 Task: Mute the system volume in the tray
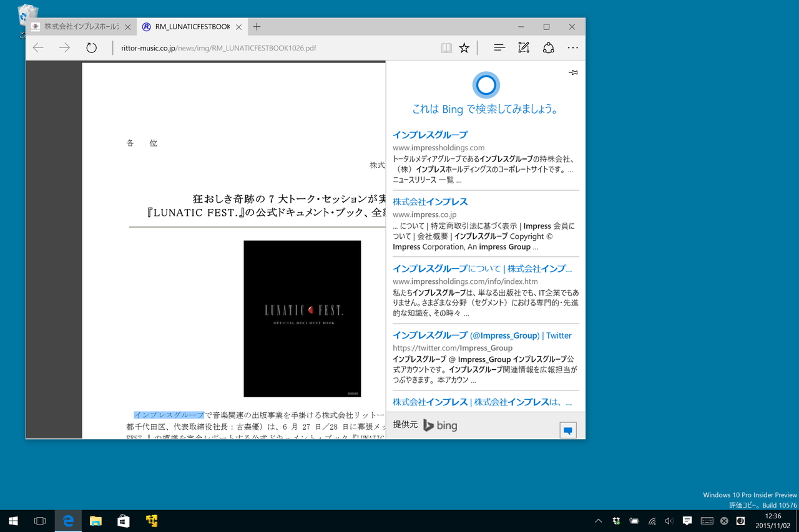[669, 521]
